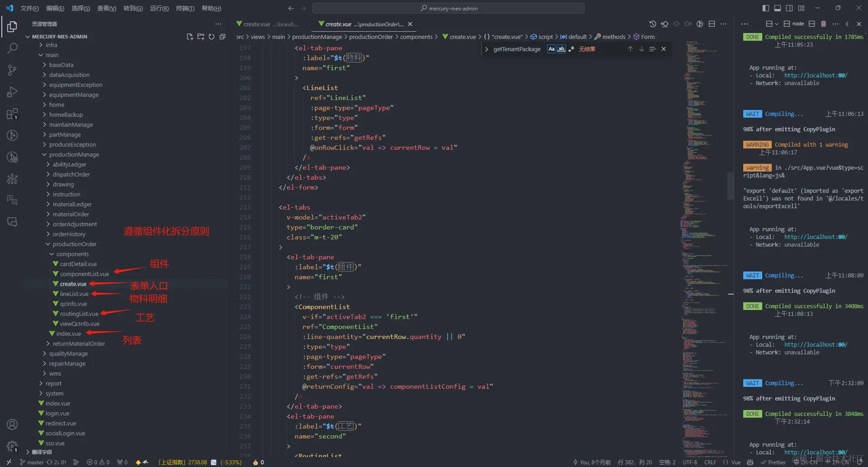Toggle match whole word in find

click(x=561, y=49)
